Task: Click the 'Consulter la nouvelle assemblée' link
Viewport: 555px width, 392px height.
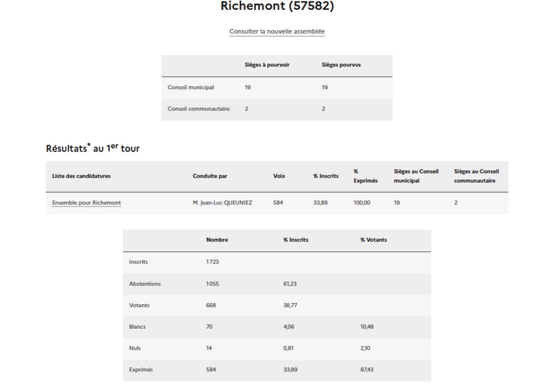Action: (277, 32)
